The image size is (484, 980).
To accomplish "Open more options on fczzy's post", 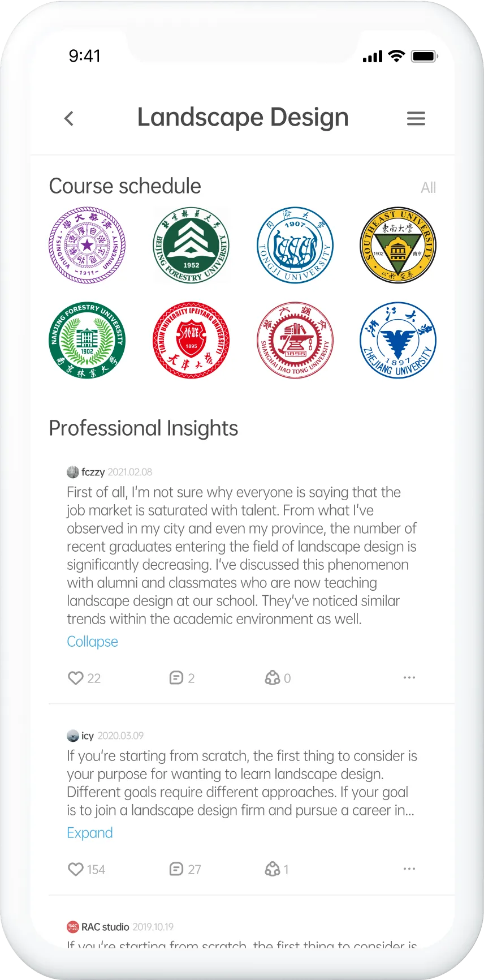I will [409, 677].
